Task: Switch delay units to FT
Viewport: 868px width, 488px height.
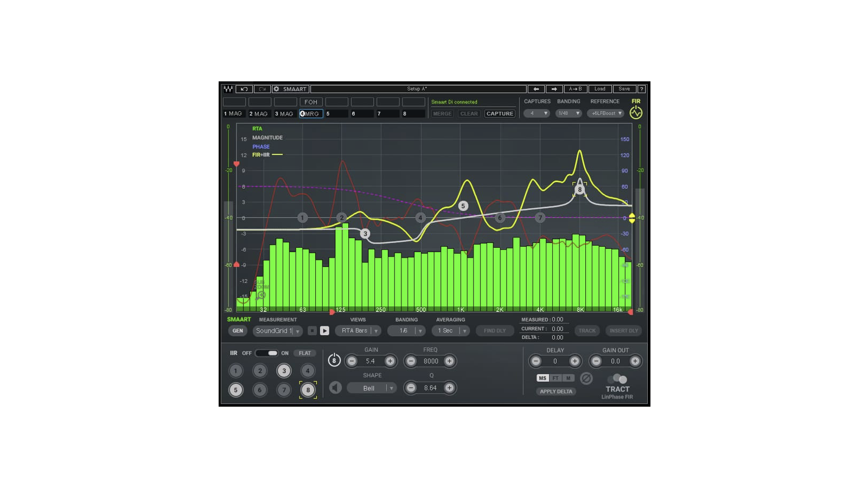Action: pos(556,378)
